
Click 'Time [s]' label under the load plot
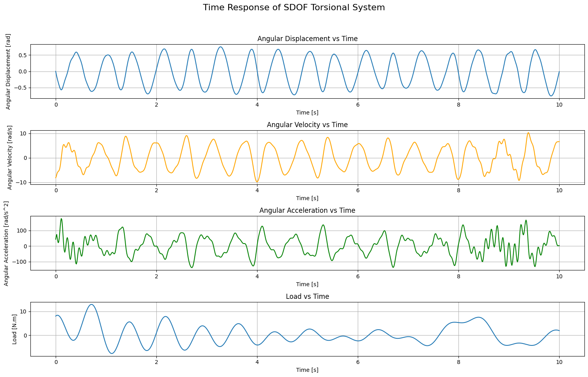click(x=307, y=370)
